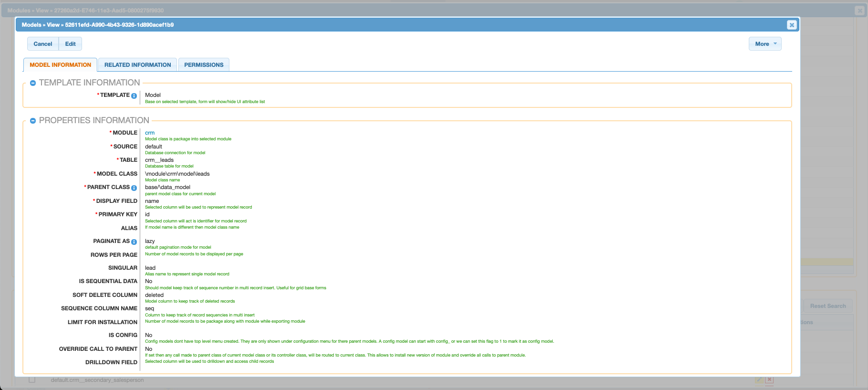Tick the checkbox beside default.crm__secondary_salesperson
This screenshot has height=390, width=868.
coord(32,380)
